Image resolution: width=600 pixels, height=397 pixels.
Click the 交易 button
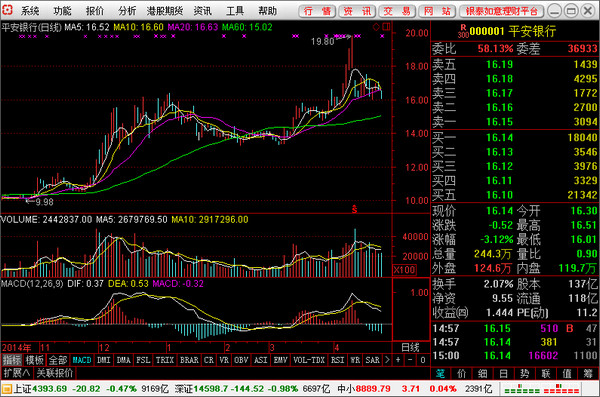click(x=398, y=11)
